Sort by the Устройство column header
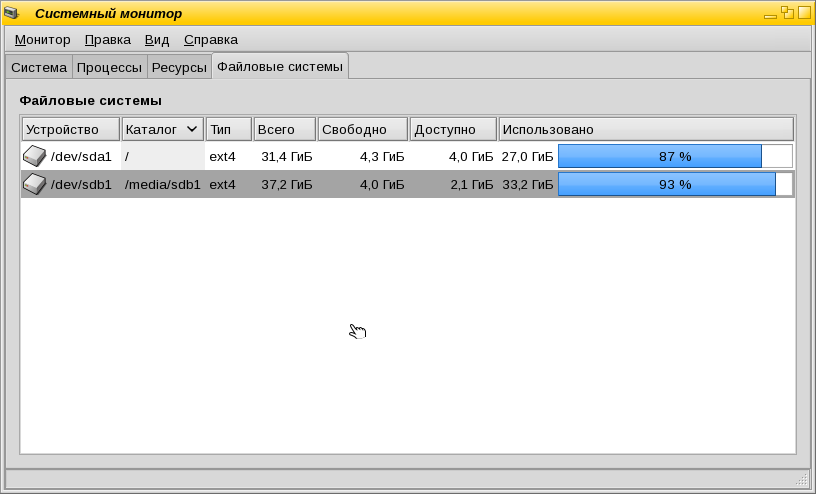816x494 pixels. tap(71, 129)
